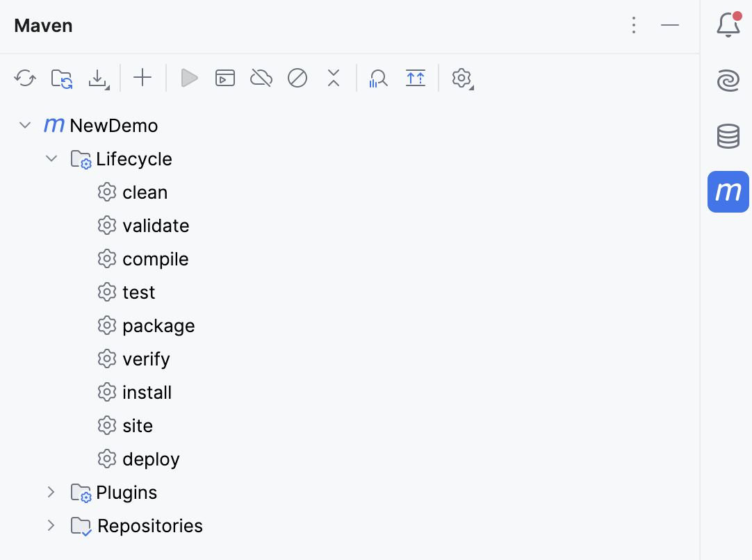
Task: Expand the Plugins folder
Action: [51, 493]
